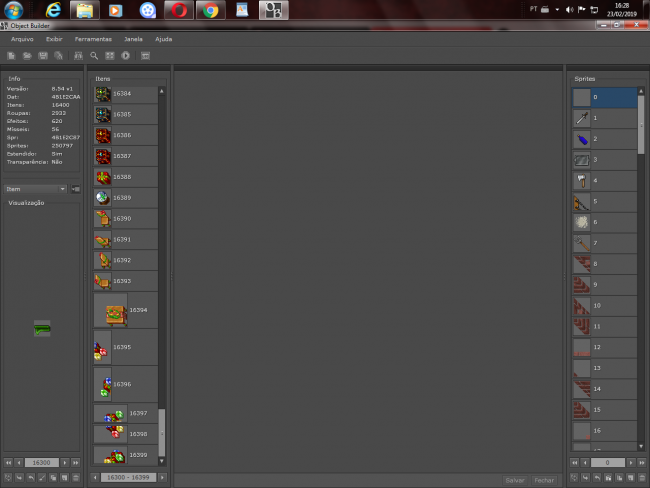Open Internet Explorer from the taskbar
This screenshot has width=650, height=488.
[x=53, y=10]
